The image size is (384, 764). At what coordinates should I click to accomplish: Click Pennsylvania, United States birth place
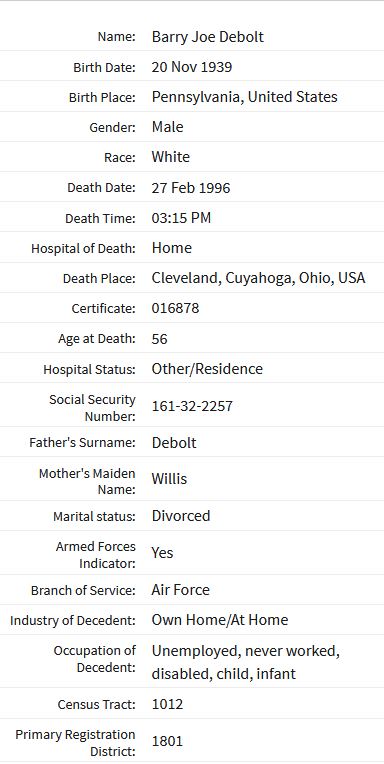click(244, 97)
